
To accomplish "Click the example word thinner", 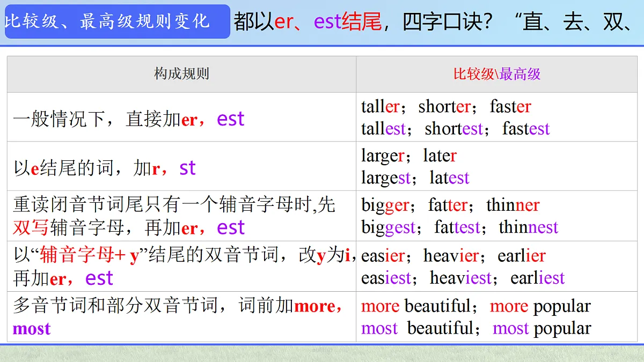I will 513,205.
